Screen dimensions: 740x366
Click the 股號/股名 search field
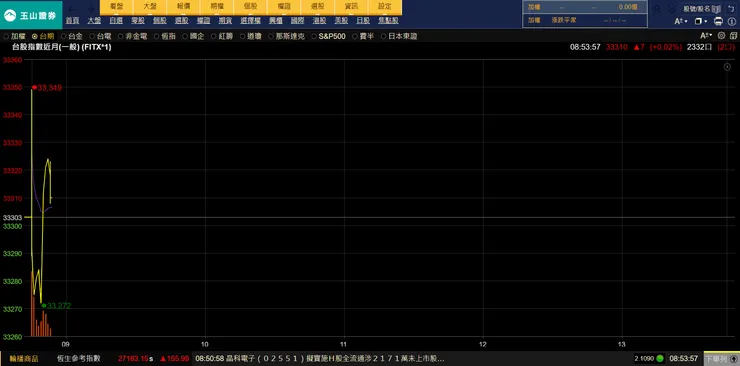(x=697, y=8)
